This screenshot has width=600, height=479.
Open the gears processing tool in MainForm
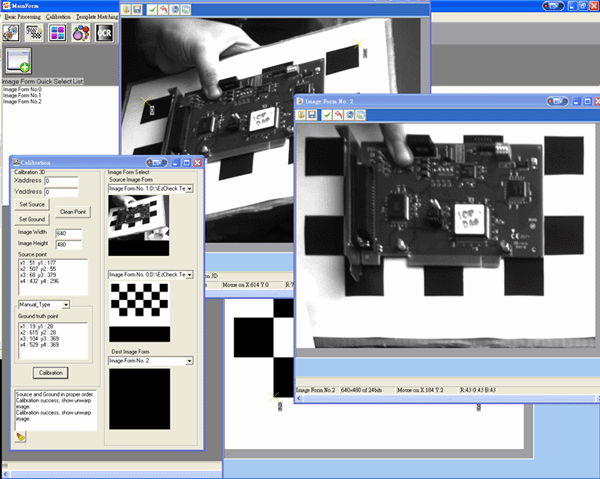11,33
